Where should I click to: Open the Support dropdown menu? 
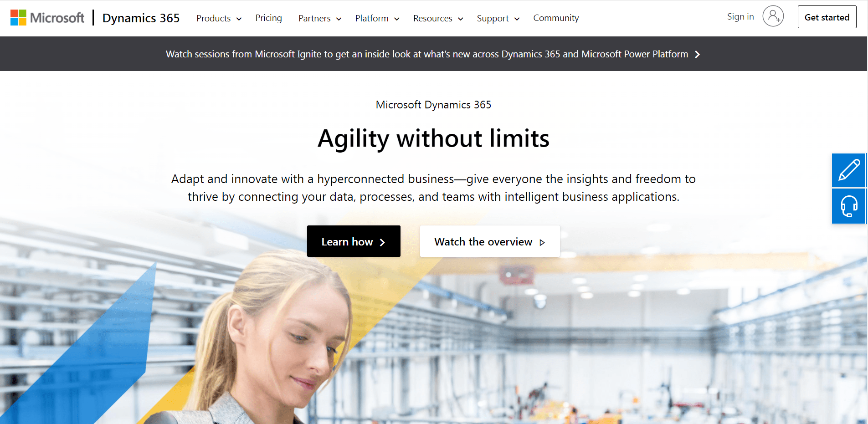pyautogui.click(x=498, y=18)
